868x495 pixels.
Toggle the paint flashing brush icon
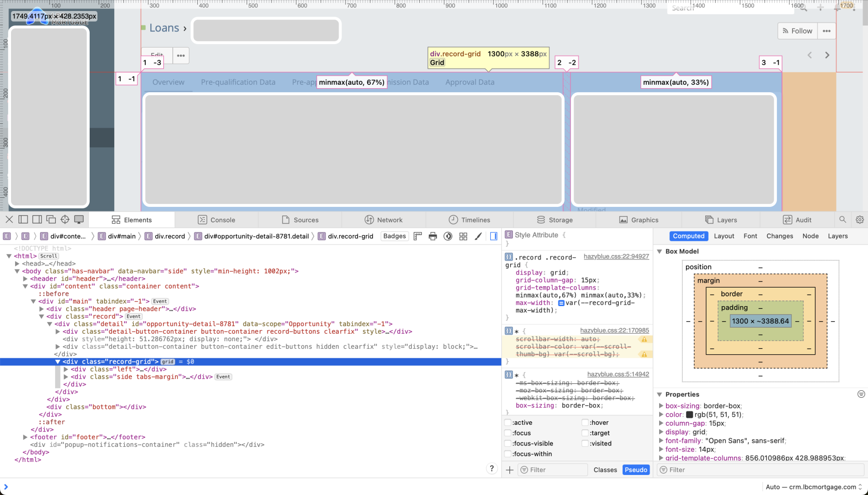tap(478, 236)
